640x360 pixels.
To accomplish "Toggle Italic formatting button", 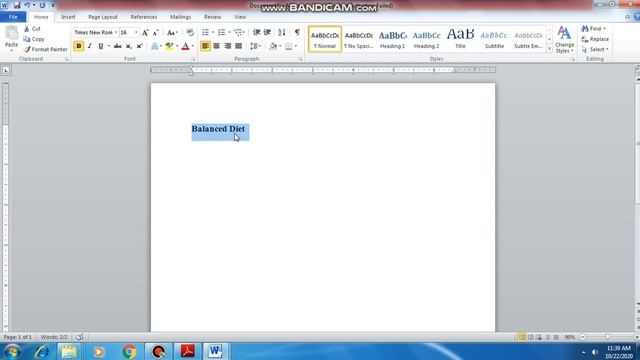I will click(x=89, y=46).
